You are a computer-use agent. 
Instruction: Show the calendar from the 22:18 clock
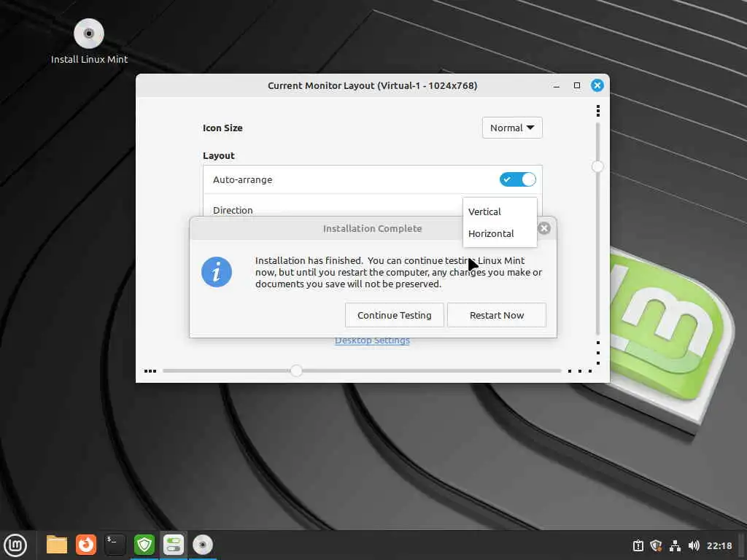(x=719, y=545)
